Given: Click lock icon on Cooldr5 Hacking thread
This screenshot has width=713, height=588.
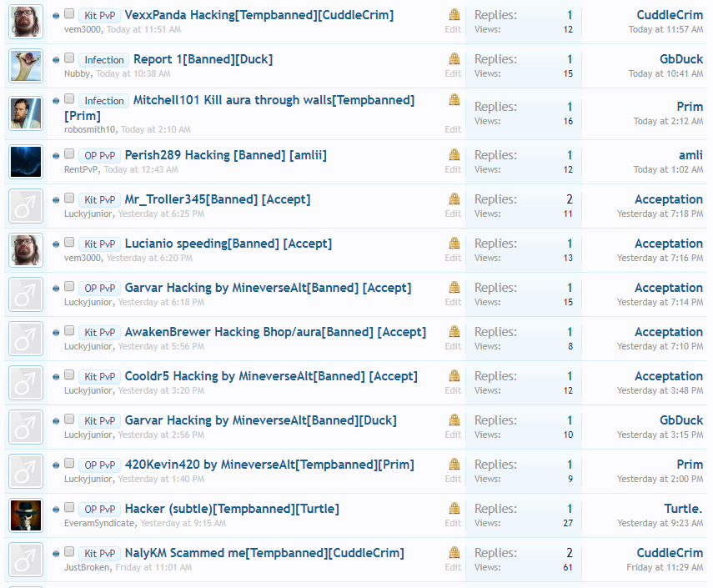Looking at the screenshot, I should (454, 375).
